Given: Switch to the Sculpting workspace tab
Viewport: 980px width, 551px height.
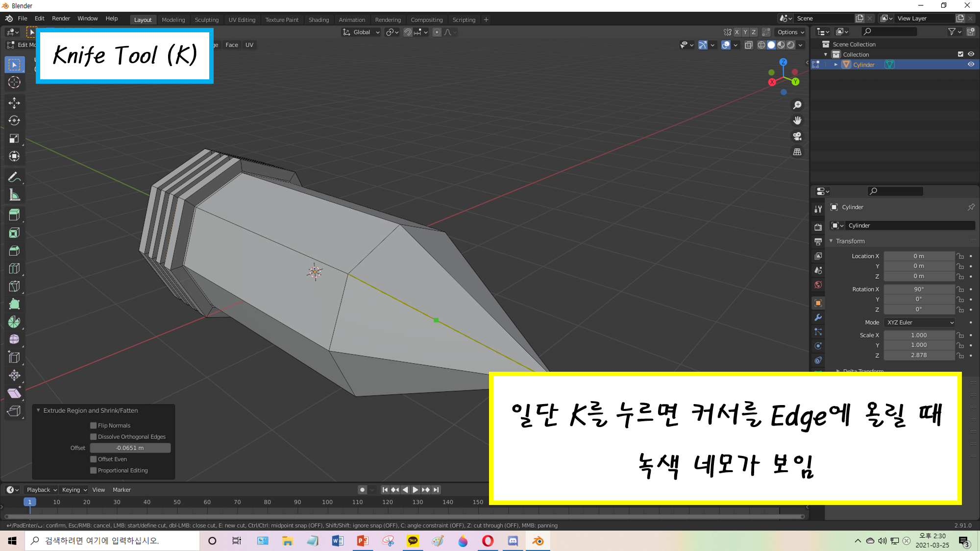Looking at the screenshot, I should [206, 20].
